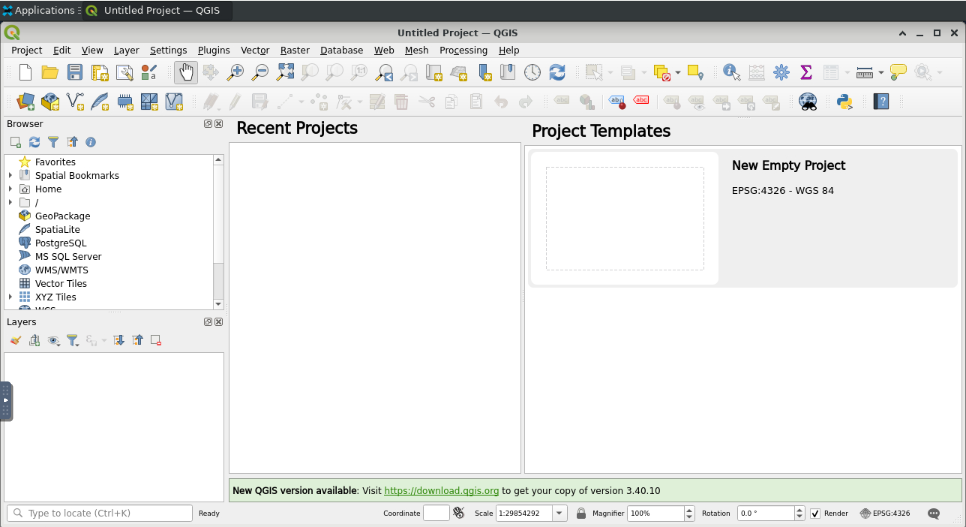The width and height of the screenshot is (966, 527).
Task: Save project using the floppy disk icon
Action: click(x=75, y=73)
